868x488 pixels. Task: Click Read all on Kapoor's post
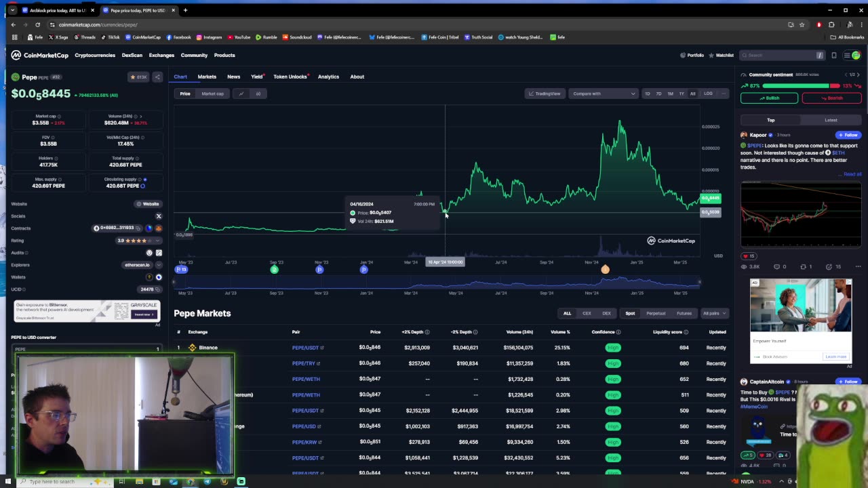click(x=852, y=174)
